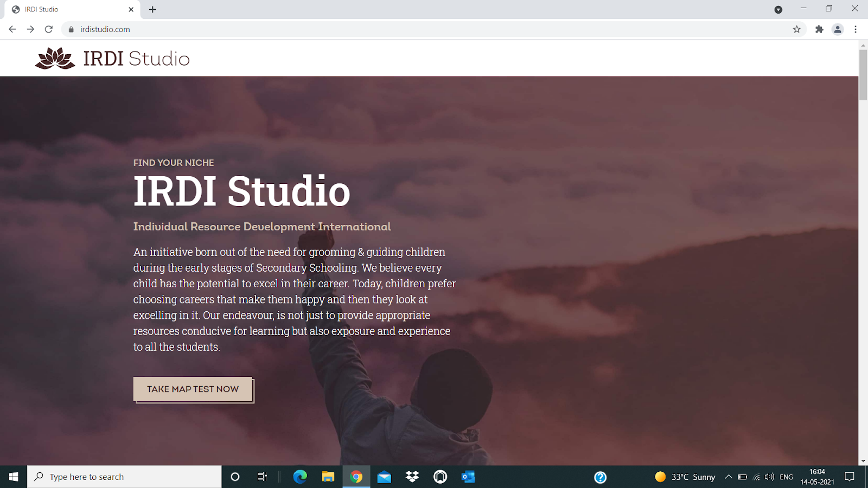
Task: Close the IRDI Studio tab
Action: [x=131, y=9]
